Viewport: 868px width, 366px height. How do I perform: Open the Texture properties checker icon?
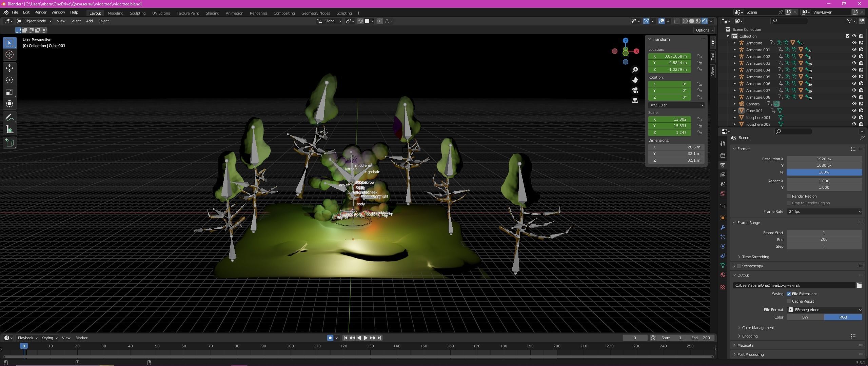(x=723, y=287)
